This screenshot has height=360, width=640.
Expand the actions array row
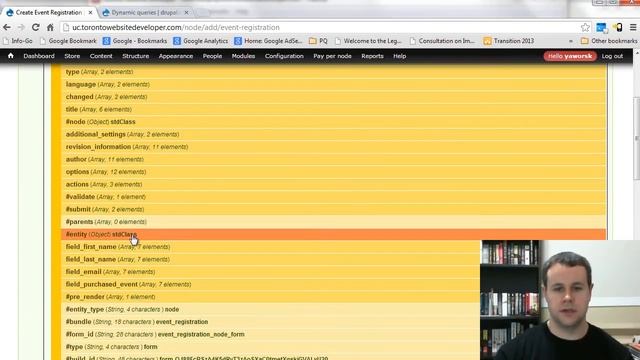[333, 184]
